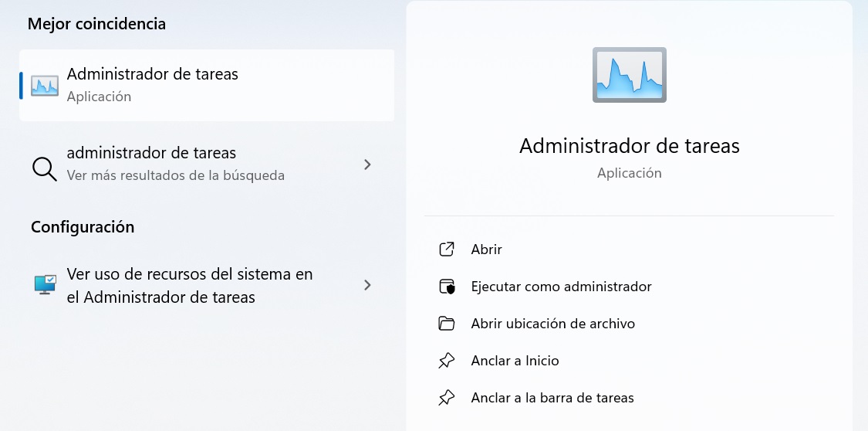Click the magnifying glass search icon
Screen dimensions: 868x431
coord(44,168)
